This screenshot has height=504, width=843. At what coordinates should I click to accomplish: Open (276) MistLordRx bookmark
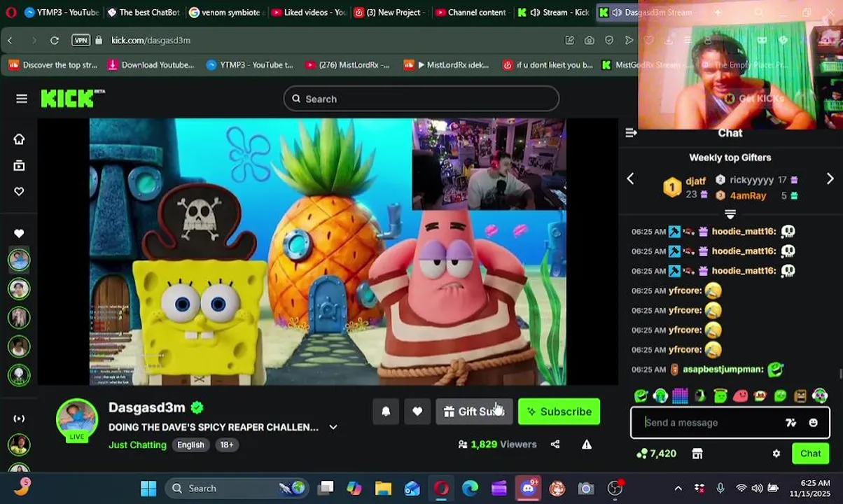347,65
